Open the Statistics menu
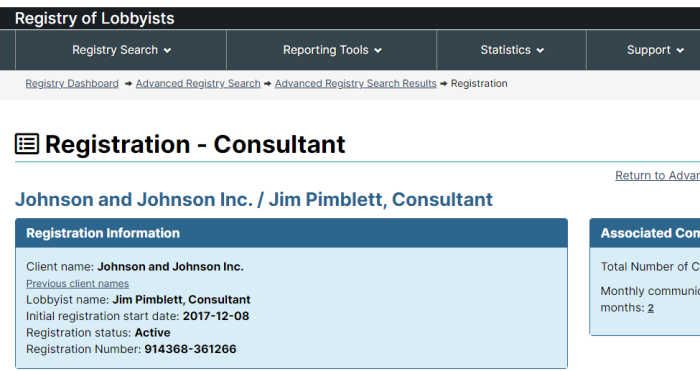 coord(512,50)
